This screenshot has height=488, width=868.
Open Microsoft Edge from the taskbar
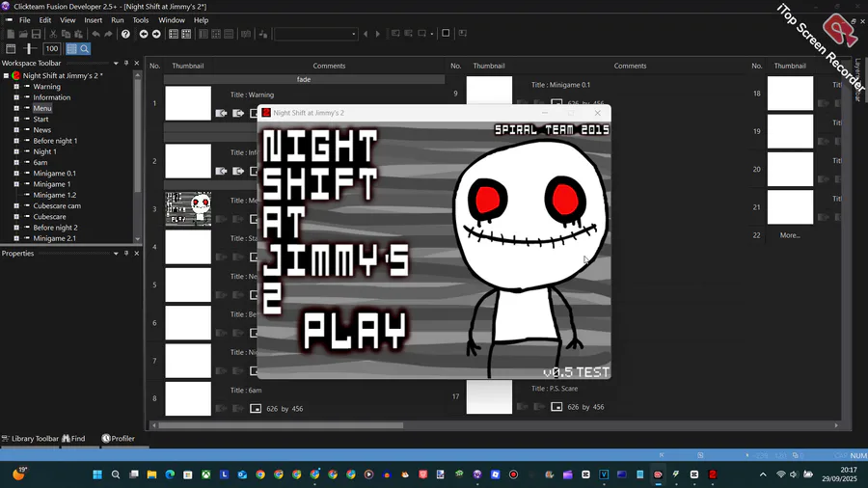tap(170, 474)
